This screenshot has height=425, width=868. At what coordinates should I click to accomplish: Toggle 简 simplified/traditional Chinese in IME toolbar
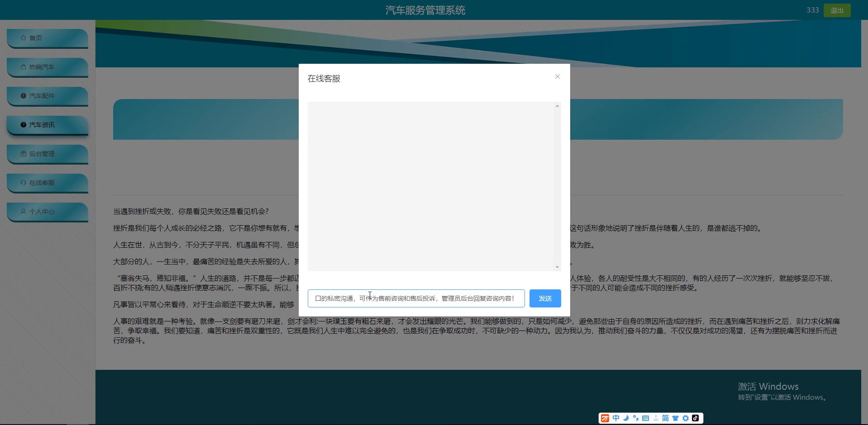click(665, 418)
